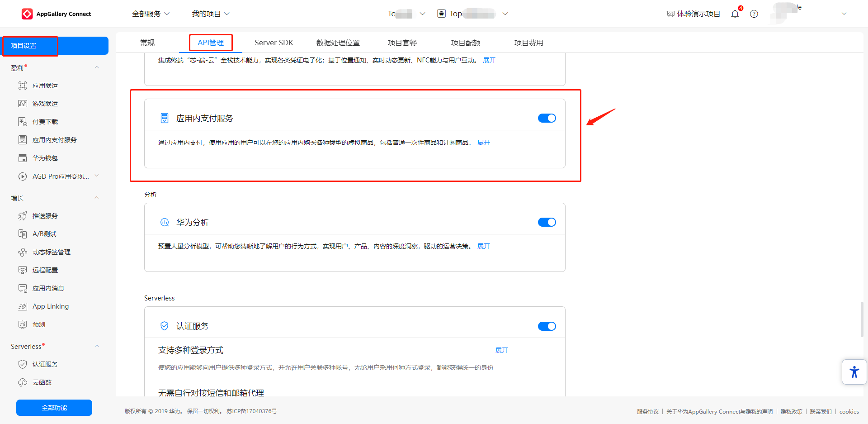Open the 隐私政策 footer link
Screen dimensions: 868x424
[x=792, y=411]
